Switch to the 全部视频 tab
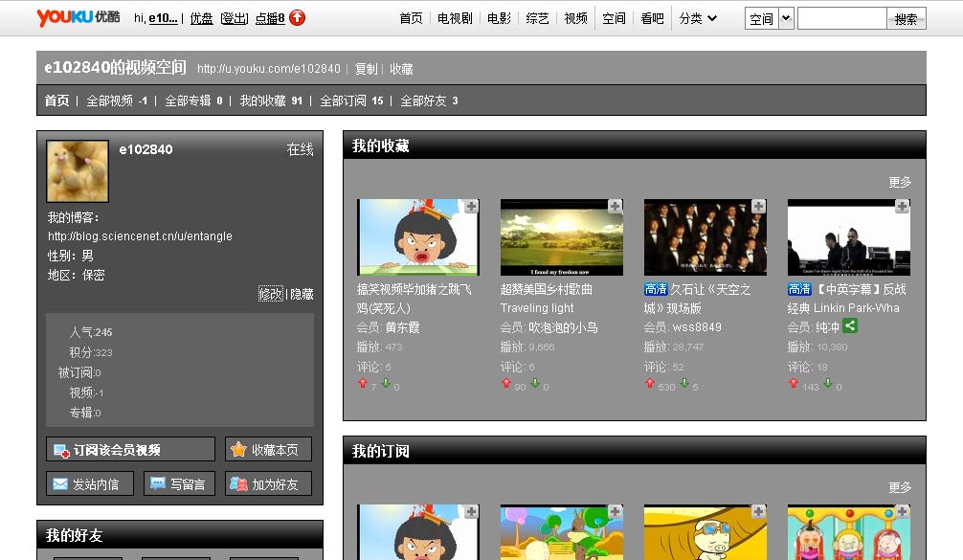 pos(105,100)
